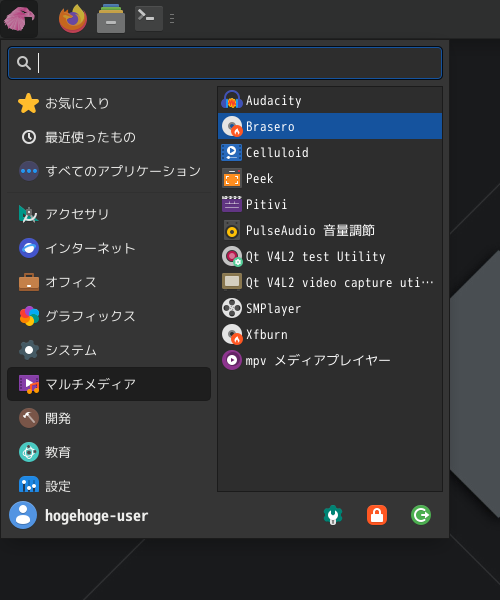This screenshot has height=600, width=500.
Task: Click the menu search field
Action: coord(225,63)
